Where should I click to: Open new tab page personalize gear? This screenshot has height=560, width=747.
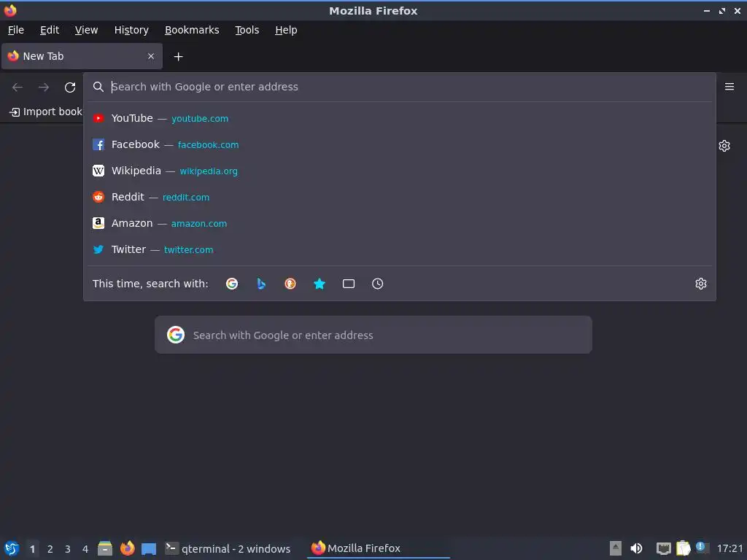tap(724, 146)
